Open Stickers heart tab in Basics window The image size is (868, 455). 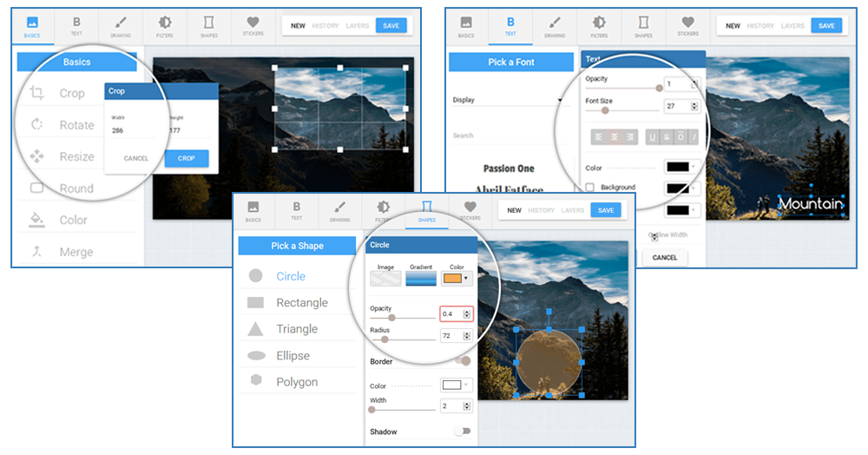point(253,27)
